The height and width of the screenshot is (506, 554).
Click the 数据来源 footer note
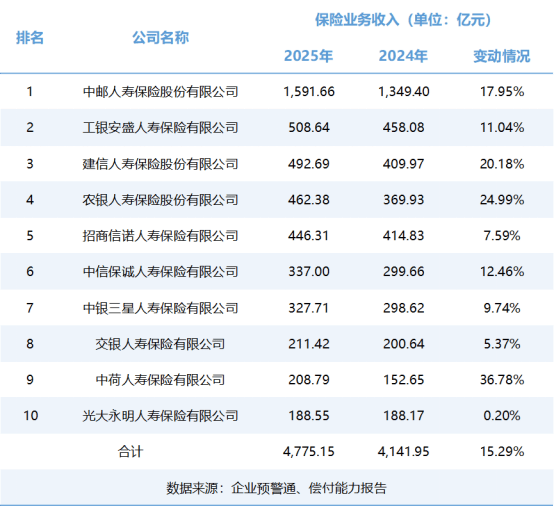point(277,488)
